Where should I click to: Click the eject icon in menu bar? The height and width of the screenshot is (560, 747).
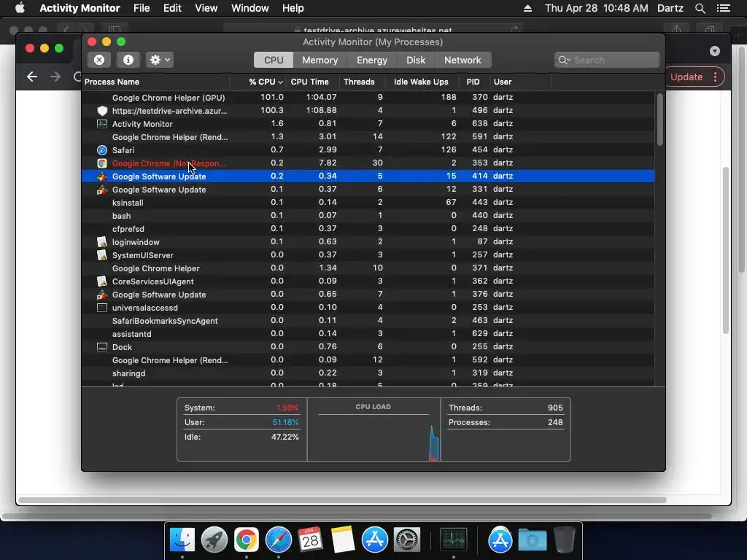(527, 8)
